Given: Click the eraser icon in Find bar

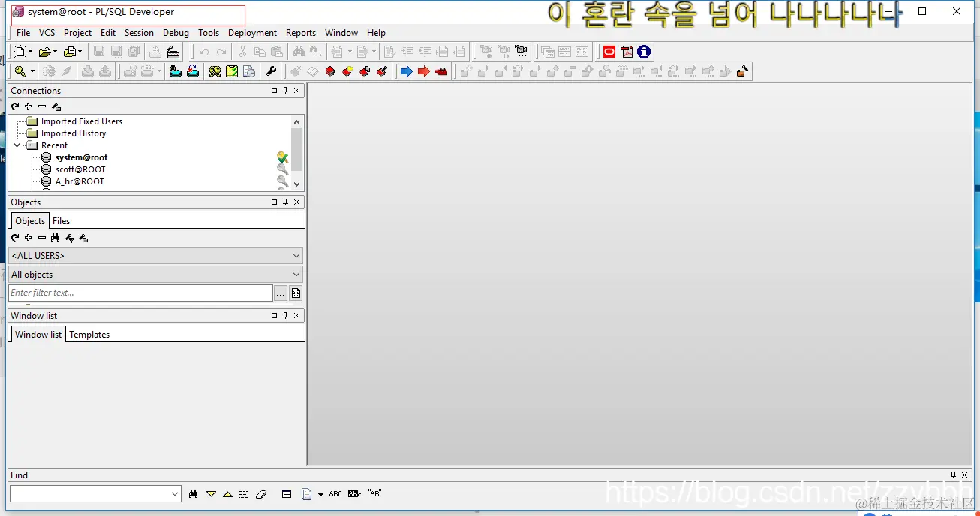Looking at the screenshot, I should coord(261,494).
